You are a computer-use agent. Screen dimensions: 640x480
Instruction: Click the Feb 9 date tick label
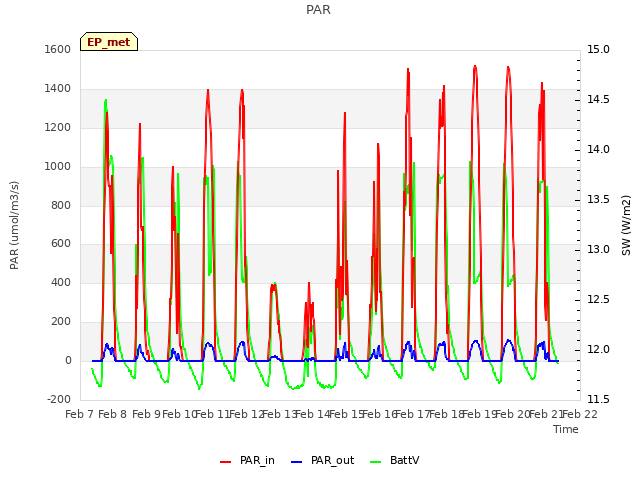[146, 415]
